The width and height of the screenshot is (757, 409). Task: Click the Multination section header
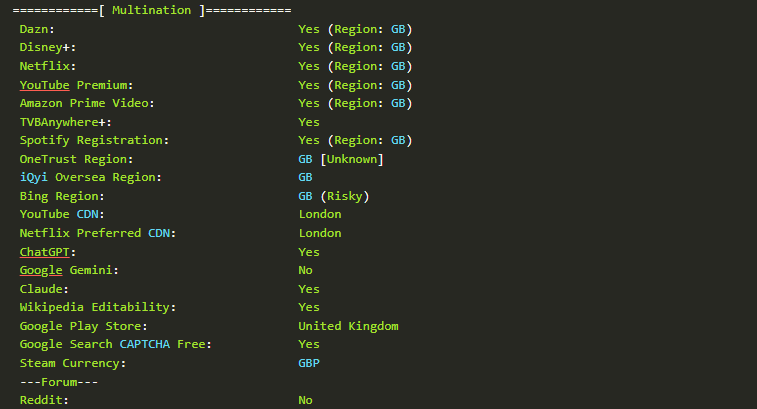pyautogui.click(x=153, y=10)
